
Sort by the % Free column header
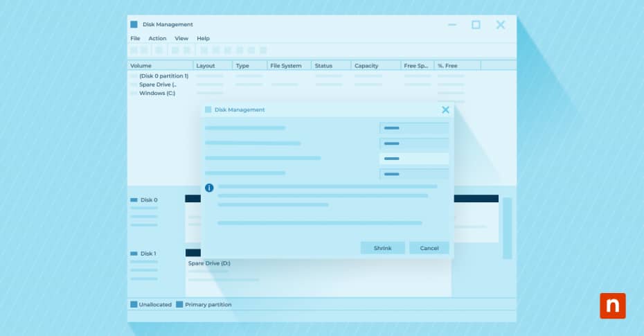click(457, 66)
